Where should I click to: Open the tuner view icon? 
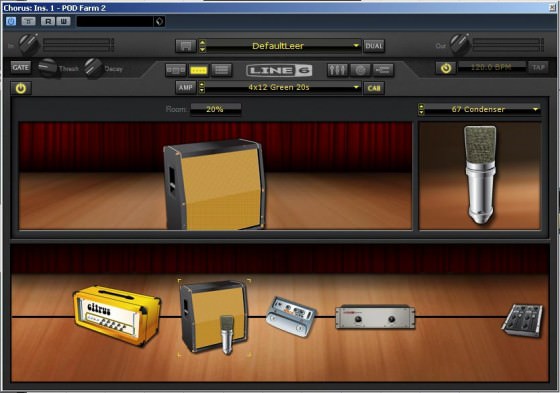pos(360,70)
